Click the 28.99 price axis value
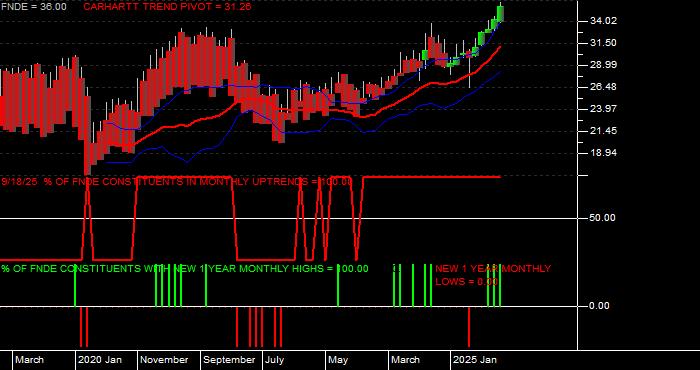This screenshot has width=700, height=370. coord(603,65)
